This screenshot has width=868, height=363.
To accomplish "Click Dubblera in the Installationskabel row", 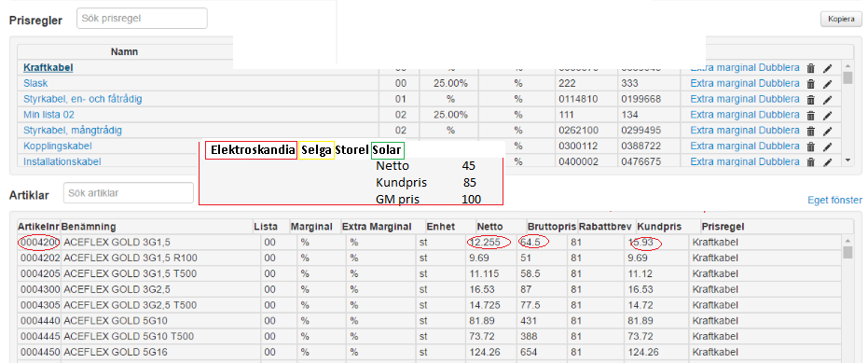I will [x=778, y=161].
